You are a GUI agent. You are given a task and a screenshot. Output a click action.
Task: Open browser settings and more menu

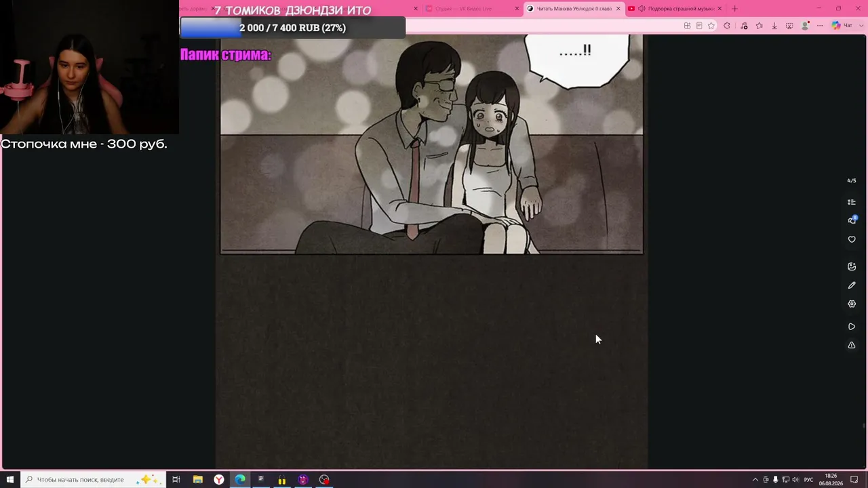tap(820, 26)
